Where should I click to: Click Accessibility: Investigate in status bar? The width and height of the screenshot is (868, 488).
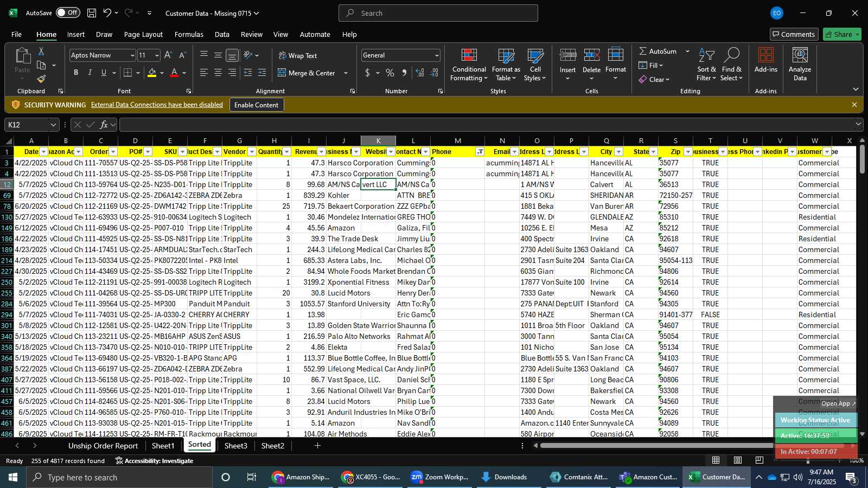pyautogui.click(x=154, y=461)
